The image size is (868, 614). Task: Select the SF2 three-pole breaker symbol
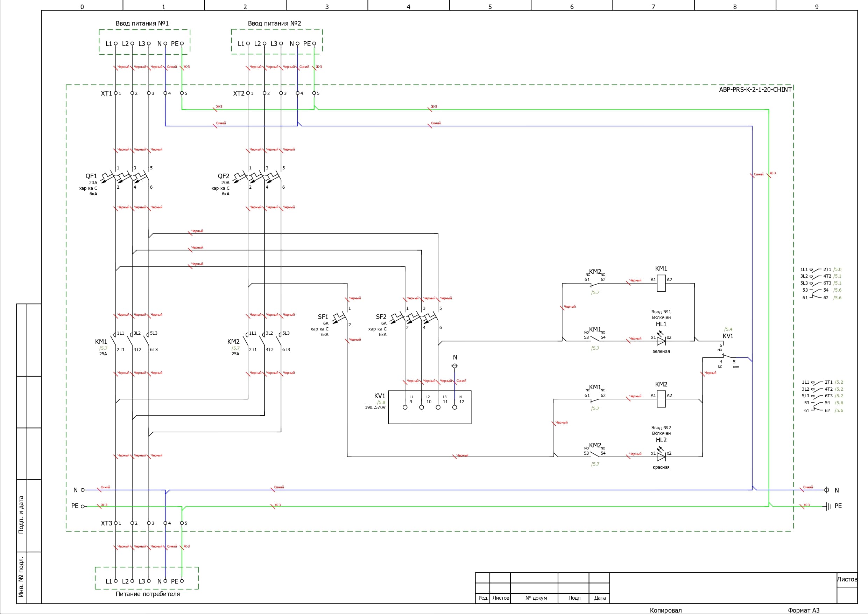pyautogui.click(x=414, y=317)
